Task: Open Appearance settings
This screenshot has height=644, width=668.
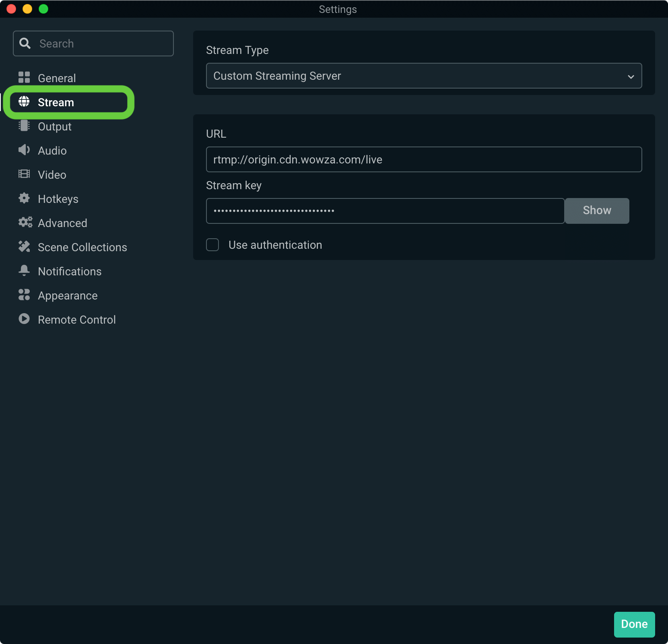Action: pos(68,295)
